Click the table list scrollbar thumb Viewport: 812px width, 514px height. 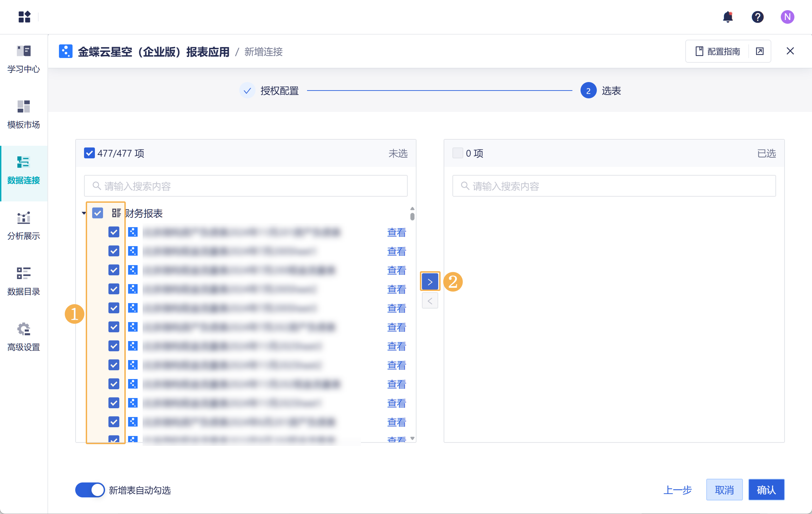tap(412, 216)
